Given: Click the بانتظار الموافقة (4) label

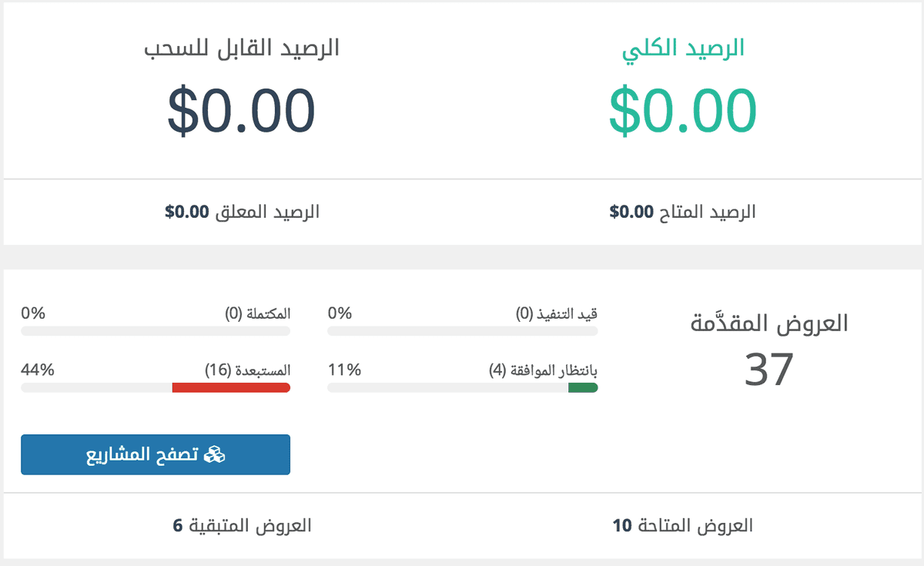Looking at the screenshot, I should tap(543, 370).
